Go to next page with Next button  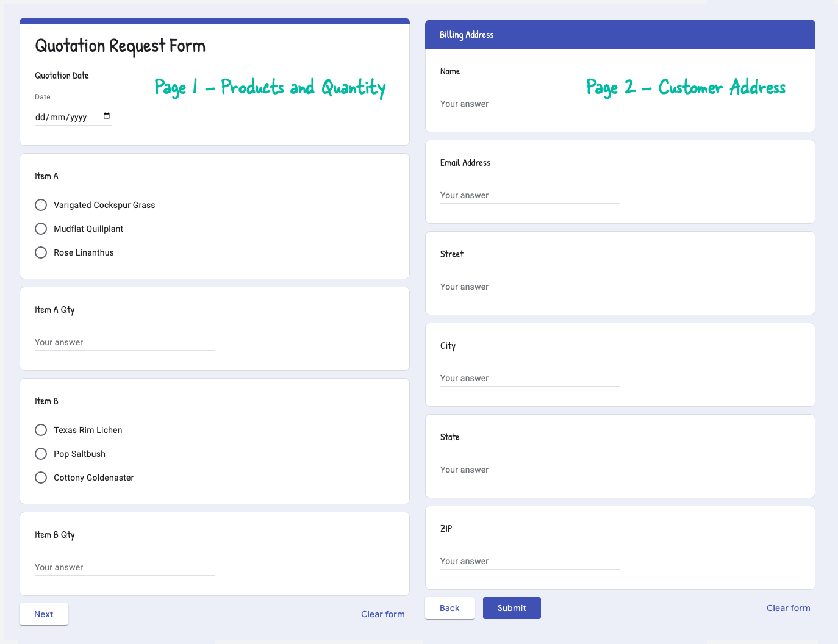click(x=44, y=614)
